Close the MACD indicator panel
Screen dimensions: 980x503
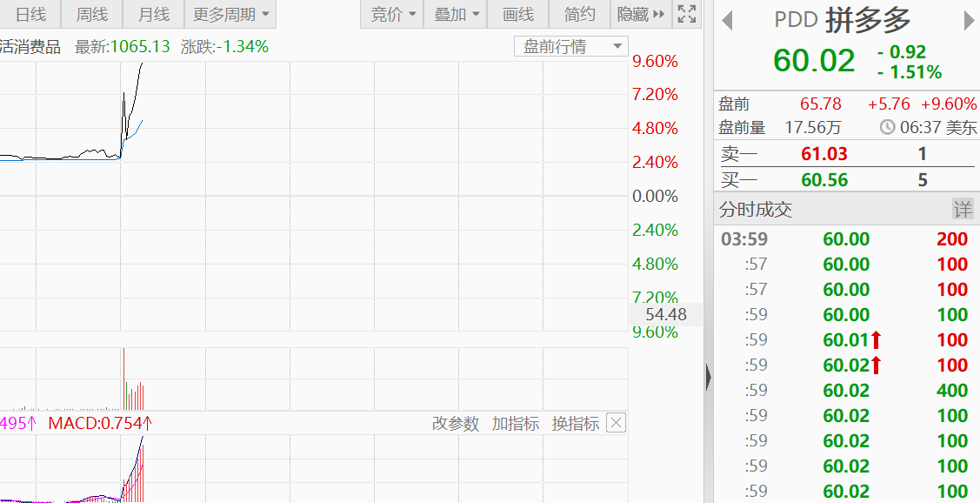click(x=616, y=424)
